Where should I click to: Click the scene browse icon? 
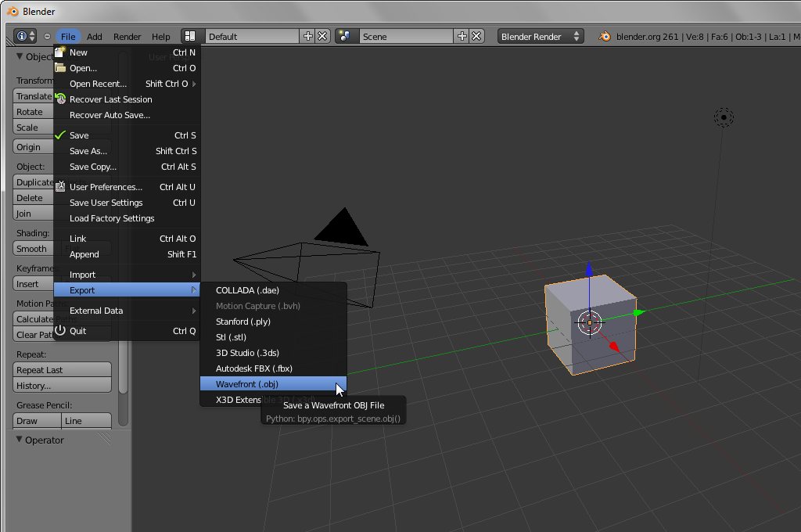click(345, 36)
